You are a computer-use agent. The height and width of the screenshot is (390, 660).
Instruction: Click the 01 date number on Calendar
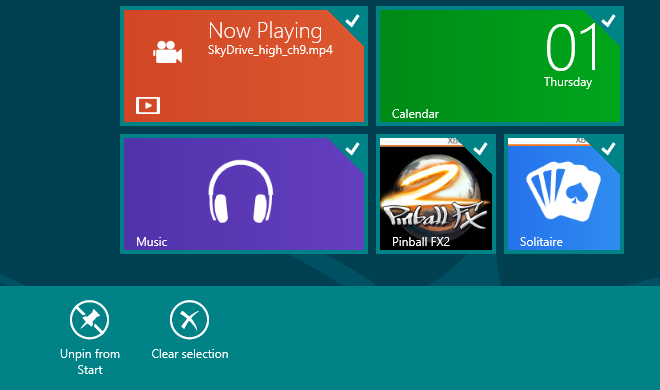(x=572, y=47)
